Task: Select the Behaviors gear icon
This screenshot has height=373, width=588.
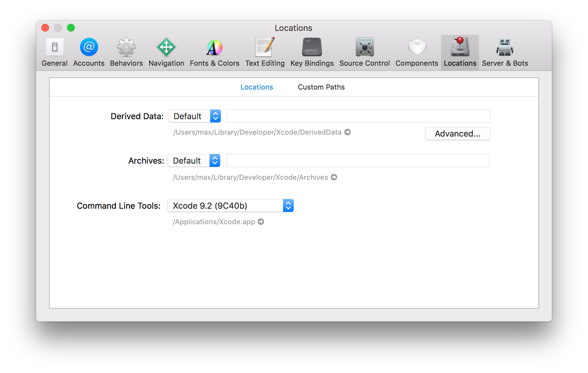Action: [126, 48]
